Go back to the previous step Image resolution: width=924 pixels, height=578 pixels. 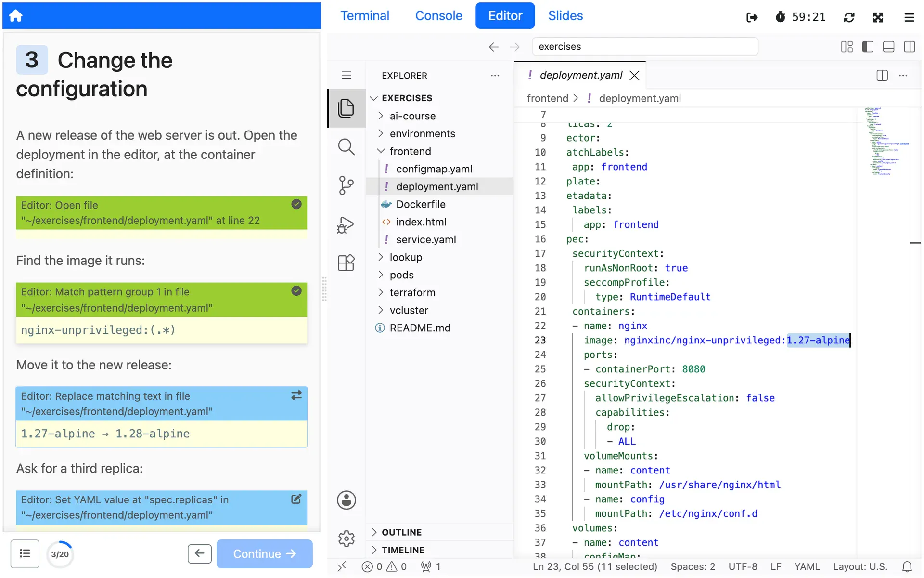tap(199, 554)
